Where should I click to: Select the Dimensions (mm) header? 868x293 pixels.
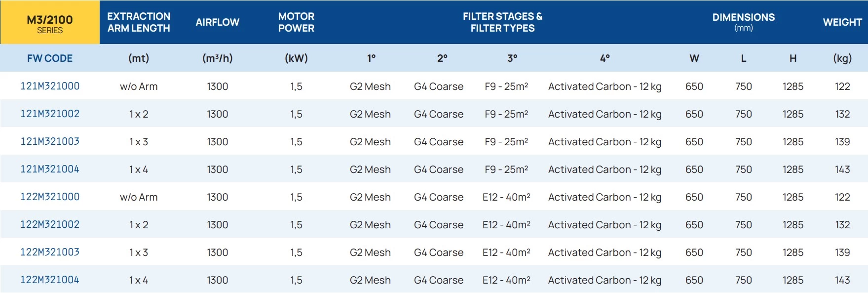743,22
